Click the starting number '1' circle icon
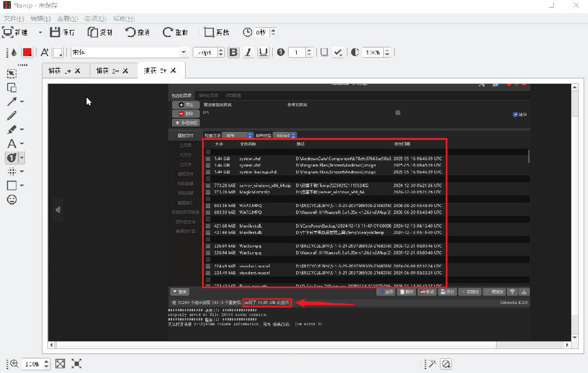Viewport: 588px width, 373px height. (x=281, y=52)
